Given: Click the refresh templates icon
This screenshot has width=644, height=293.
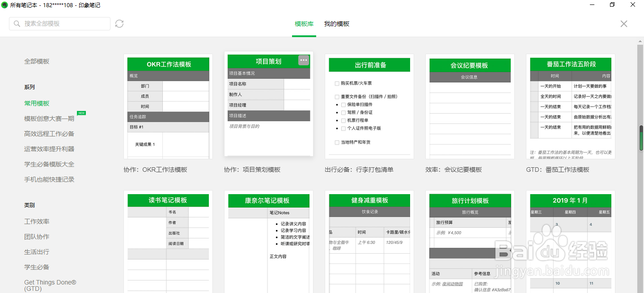Looking at the screenshot, I should point(119,24).
